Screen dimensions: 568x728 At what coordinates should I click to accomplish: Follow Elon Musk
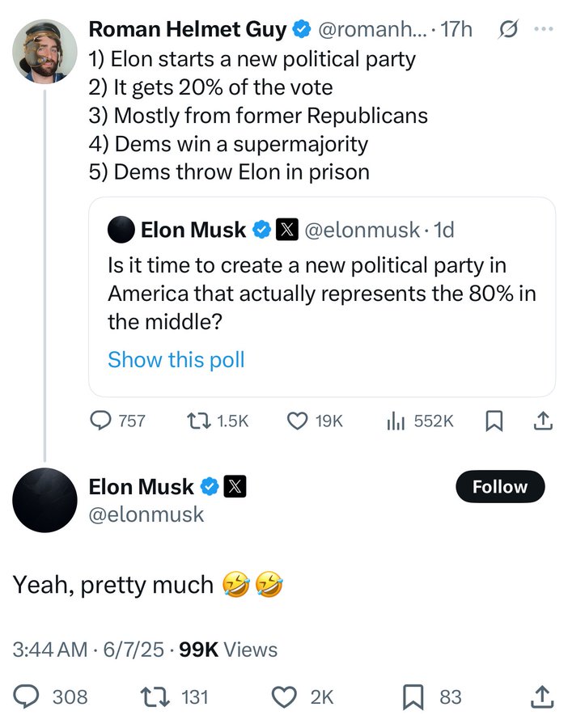[x=500, y=487]
